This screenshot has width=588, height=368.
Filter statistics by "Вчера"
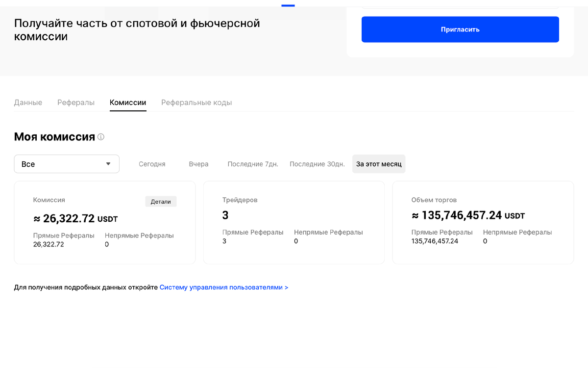[x=198, y=163]
